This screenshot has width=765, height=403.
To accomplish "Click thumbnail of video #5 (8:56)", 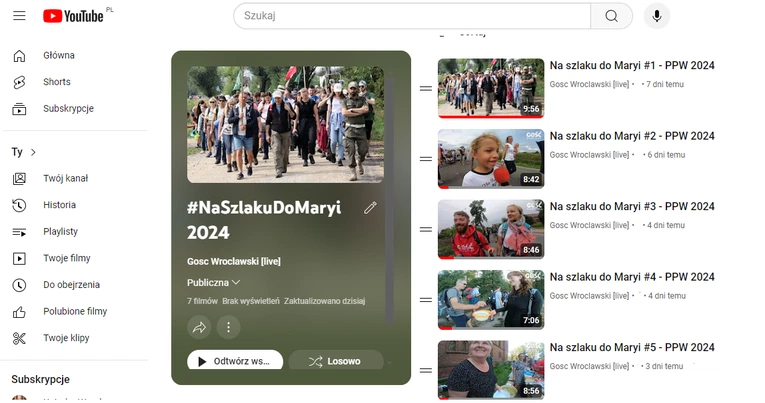I will click(x=491, y=370).
